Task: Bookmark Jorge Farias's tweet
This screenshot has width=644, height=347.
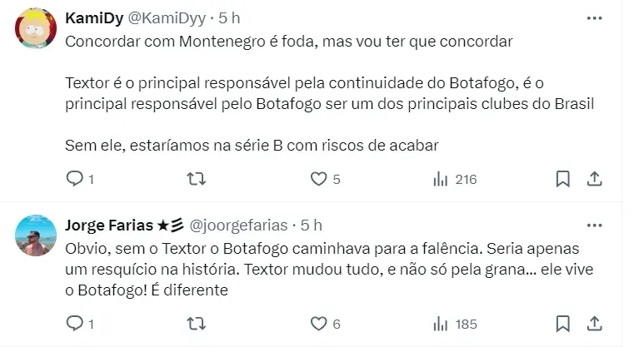Action: coord(563,323)
